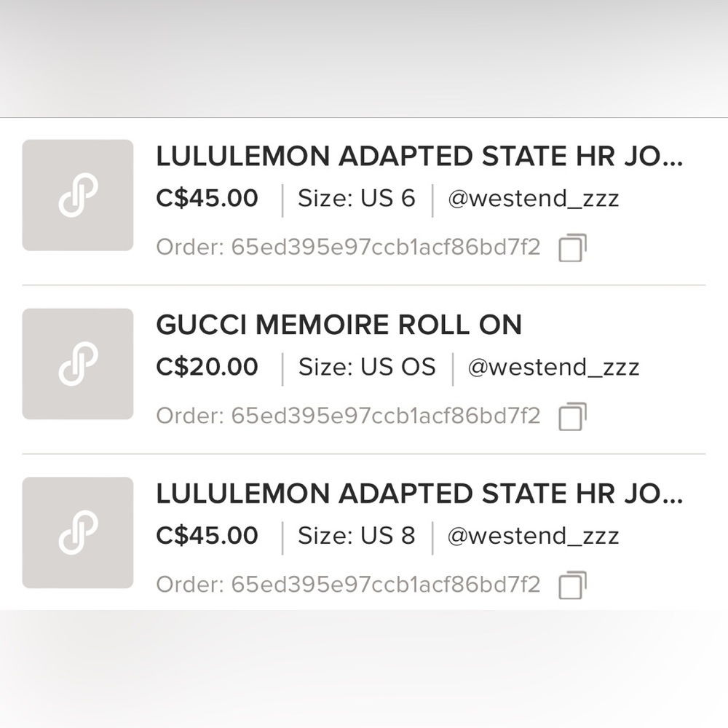The width and height of the screenshot is (728, 728).
Task: Select the C$45.00 price on the first listing
Action: point(206,198)
